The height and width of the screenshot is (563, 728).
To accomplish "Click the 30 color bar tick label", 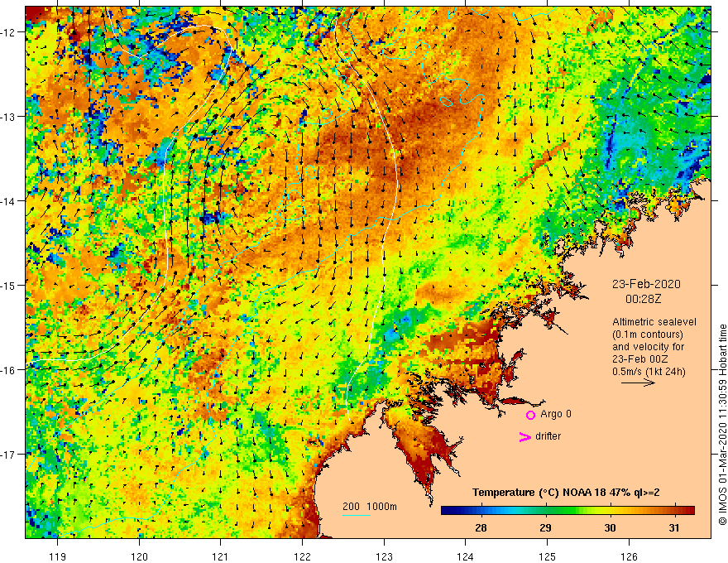I will tap(610, 527).
